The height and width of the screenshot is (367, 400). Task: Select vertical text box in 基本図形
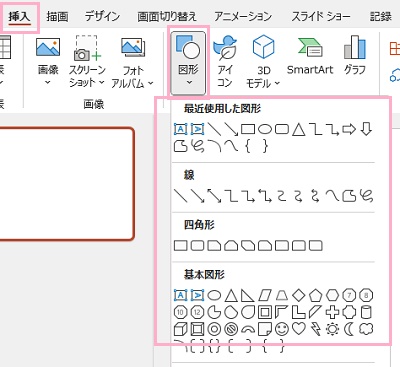coord(197,295)
